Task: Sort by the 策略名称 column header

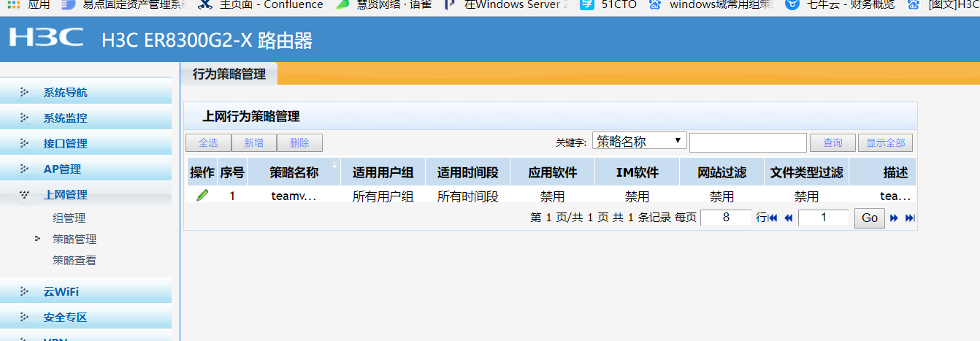Action: point(294,172)
